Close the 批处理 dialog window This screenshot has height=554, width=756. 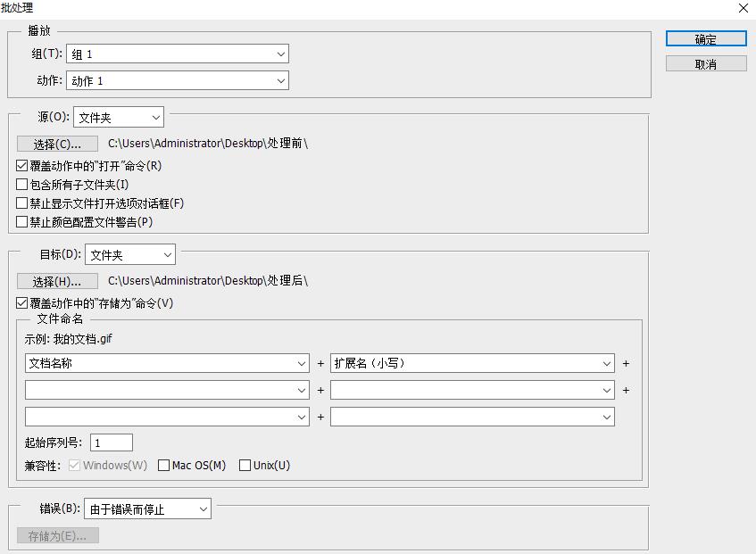click(x=744, y=8)
